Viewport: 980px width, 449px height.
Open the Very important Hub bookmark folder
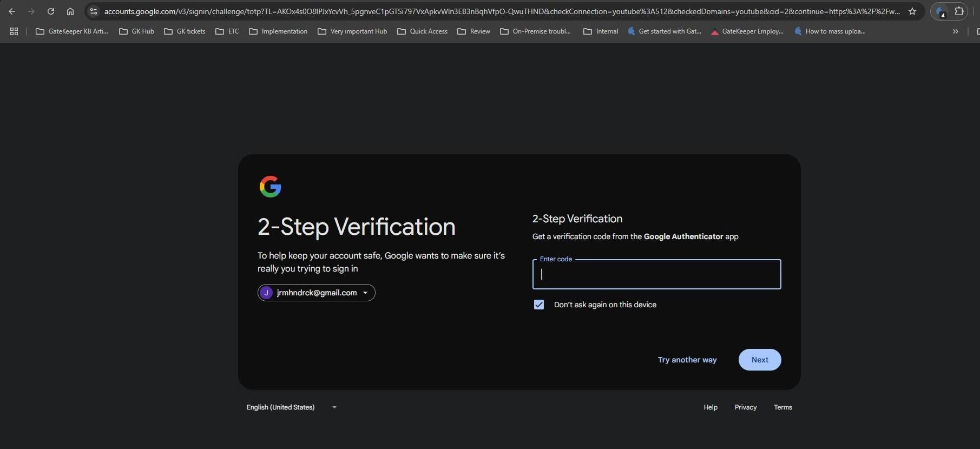[352, 31]
